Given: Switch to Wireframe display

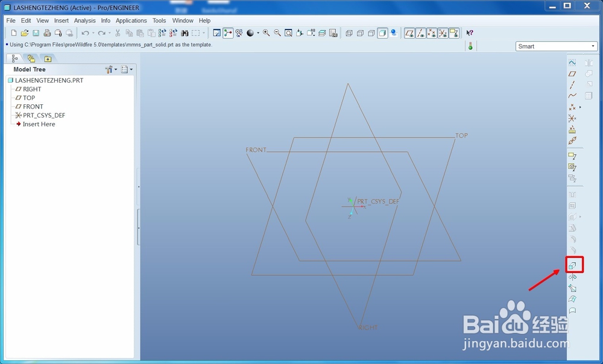Looking at the screenshot, I should tap(349, 33).
